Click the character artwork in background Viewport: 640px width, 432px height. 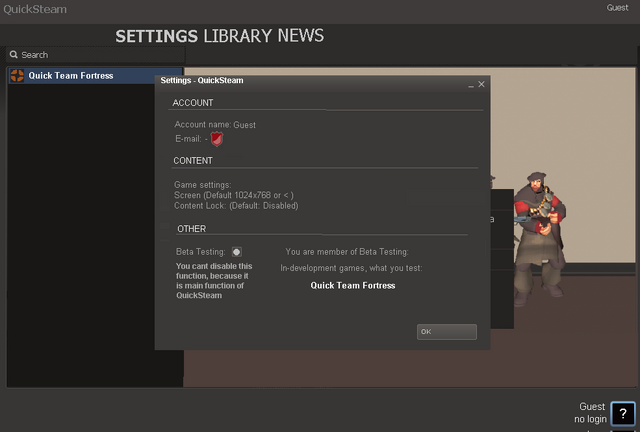539,239
